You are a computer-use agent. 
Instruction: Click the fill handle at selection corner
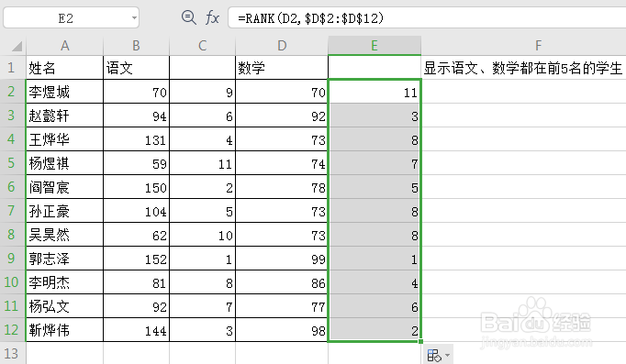420,341
